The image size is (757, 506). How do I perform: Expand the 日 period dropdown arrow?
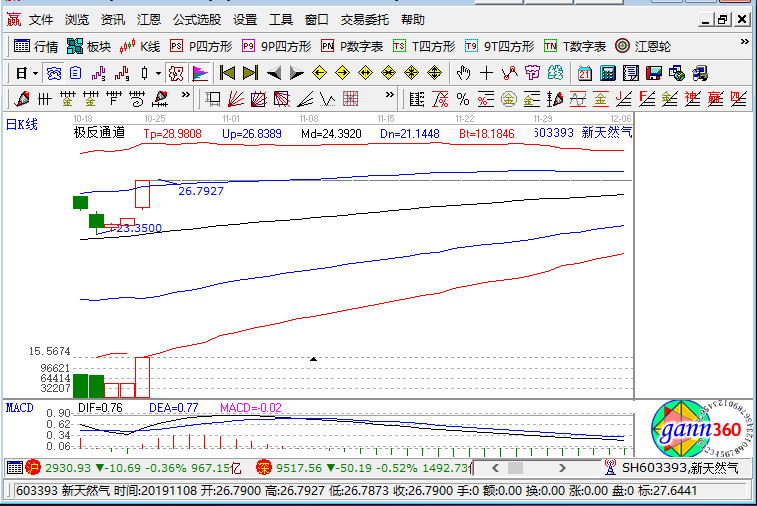click(35, 73)
